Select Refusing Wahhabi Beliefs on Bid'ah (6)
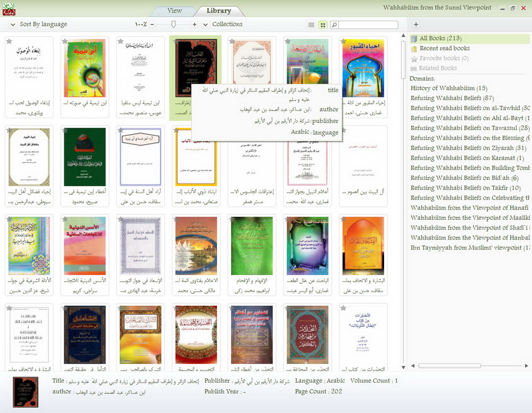 click(x=464, y=178)
